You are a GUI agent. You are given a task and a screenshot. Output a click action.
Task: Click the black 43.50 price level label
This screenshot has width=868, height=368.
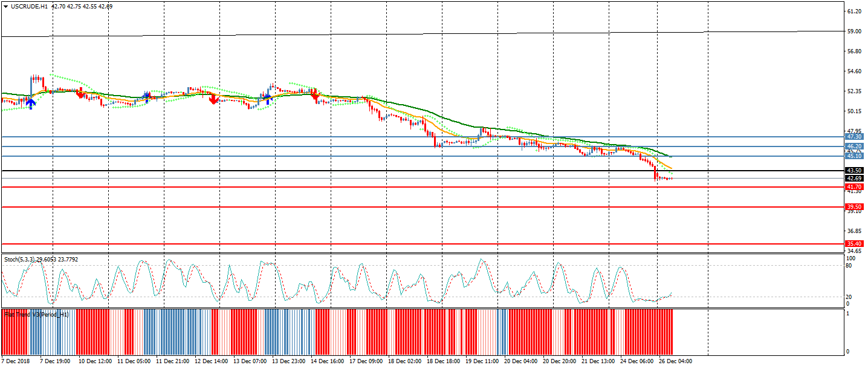[853, 171]
